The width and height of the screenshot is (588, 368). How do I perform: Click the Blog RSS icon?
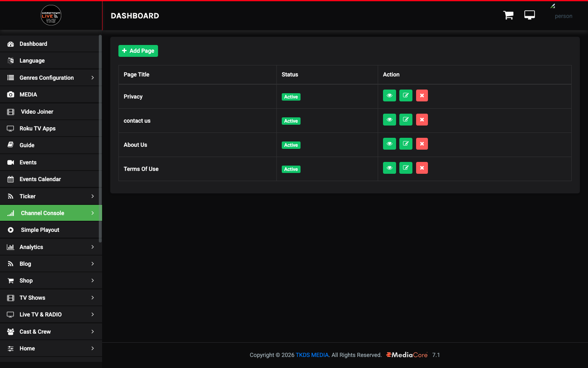click(11, 264)
